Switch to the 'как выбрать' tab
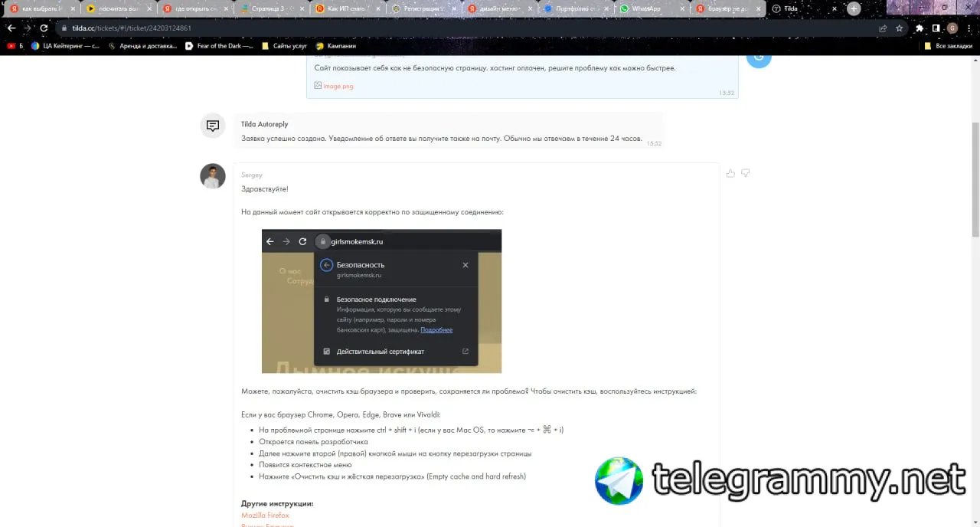 (42, 9)
